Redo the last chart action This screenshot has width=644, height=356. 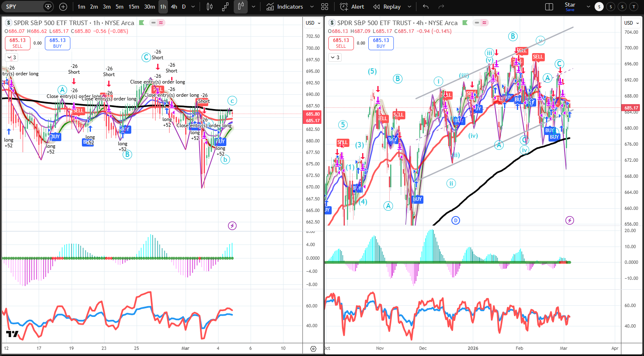[441, 7]
